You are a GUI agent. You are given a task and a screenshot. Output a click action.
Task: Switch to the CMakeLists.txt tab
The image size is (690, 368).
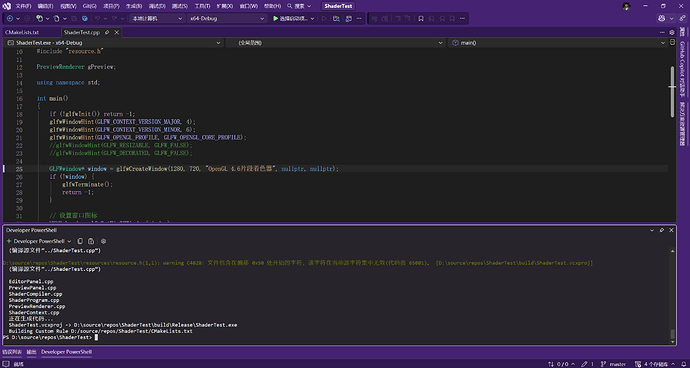tap(22, 33)
